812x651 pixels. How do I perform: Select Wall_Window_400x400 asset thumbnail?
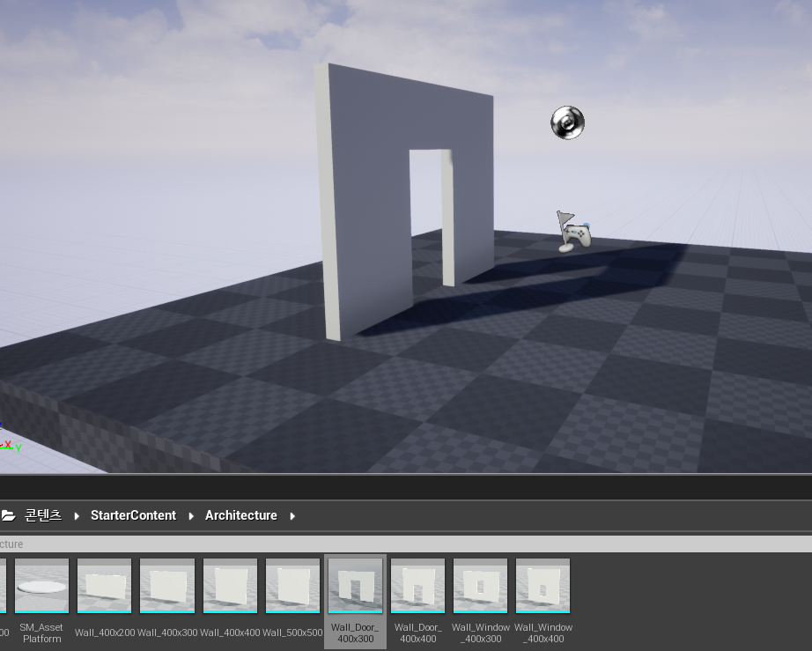(543, 586)
